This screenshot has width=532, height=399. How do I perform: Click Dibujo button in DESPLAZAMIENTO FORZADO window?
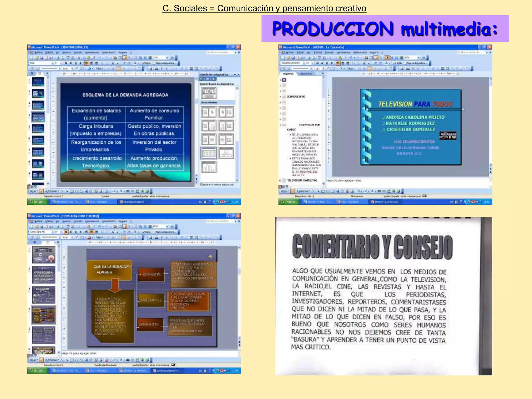34,360
